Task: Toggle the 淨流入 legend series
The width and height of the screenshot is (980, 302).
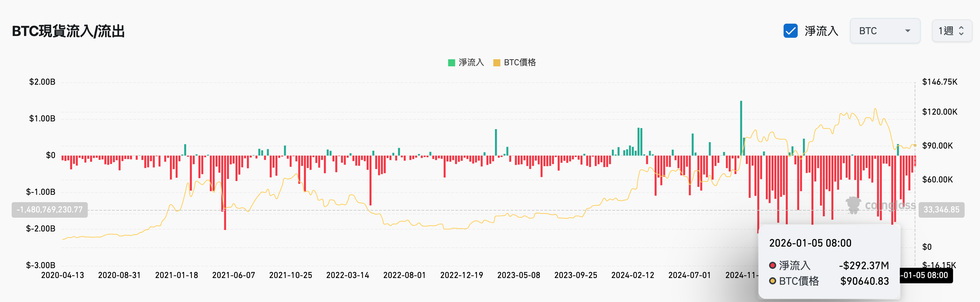Action: [466, 62]
